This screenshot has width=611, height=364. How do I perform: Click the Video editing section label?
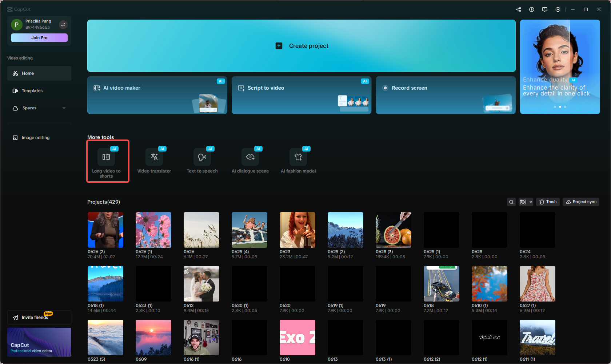coord(20,58)
